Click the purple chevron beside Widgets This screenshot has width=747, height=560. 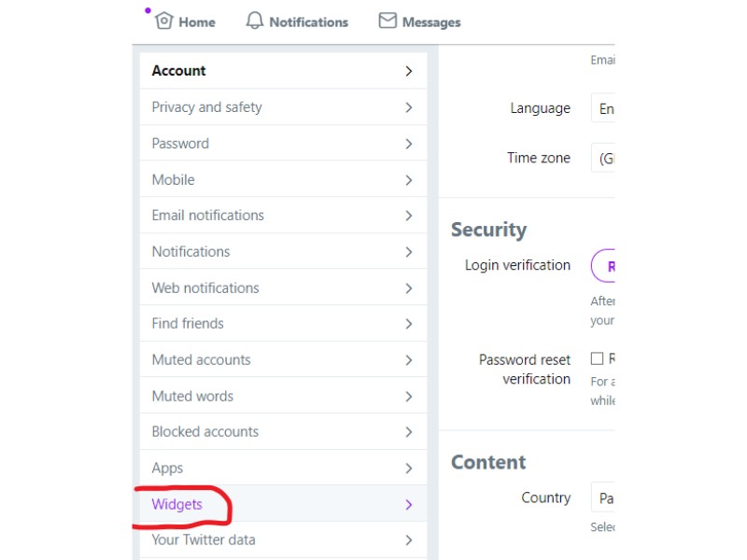[x=409, y=505]
